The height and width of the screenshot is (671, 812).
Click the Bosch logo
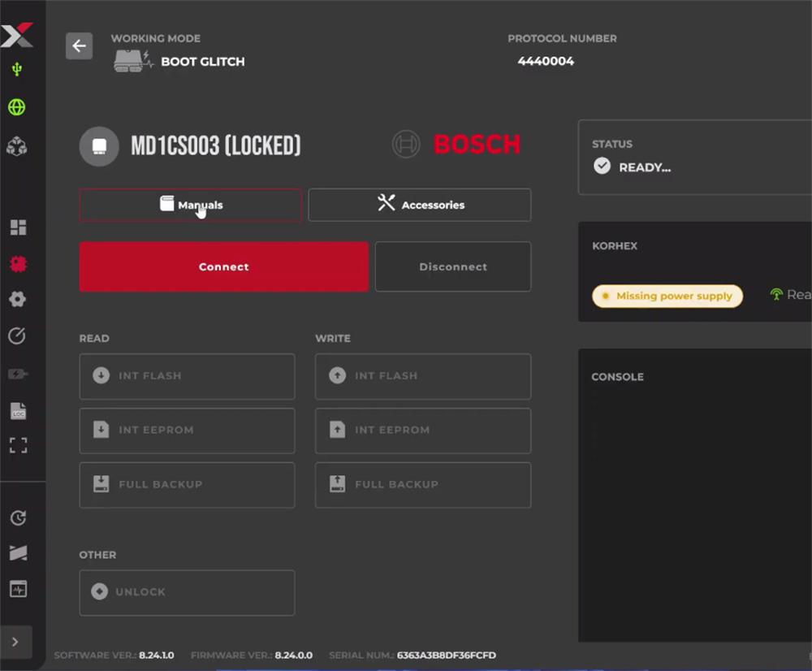point(456,144)
